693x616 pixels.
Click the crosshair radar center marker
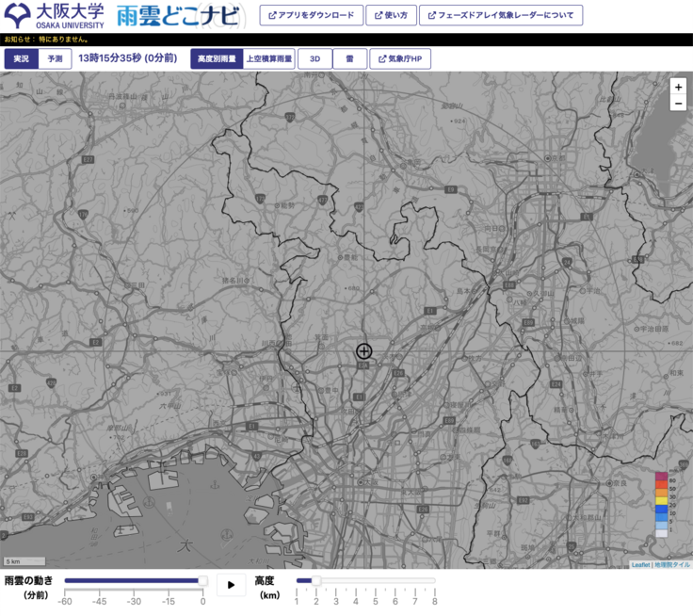pos(364,351)
